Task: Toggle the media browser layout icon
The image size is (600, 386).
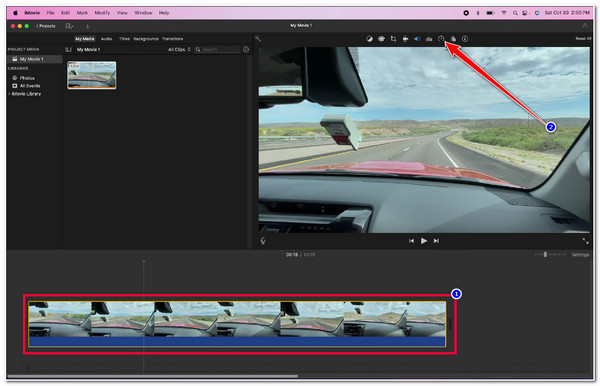Action: click(69, 26)
